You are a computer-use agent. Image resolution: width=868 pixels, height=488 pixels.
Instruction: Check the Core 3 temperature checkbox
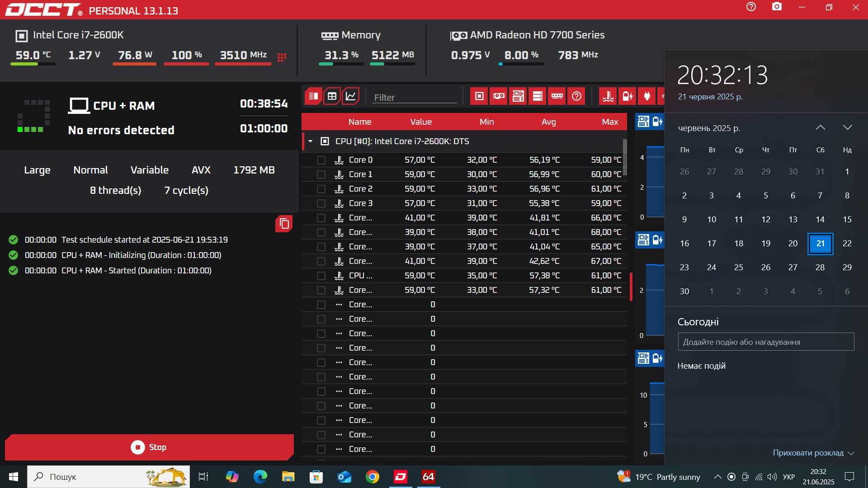pos(321,203)
